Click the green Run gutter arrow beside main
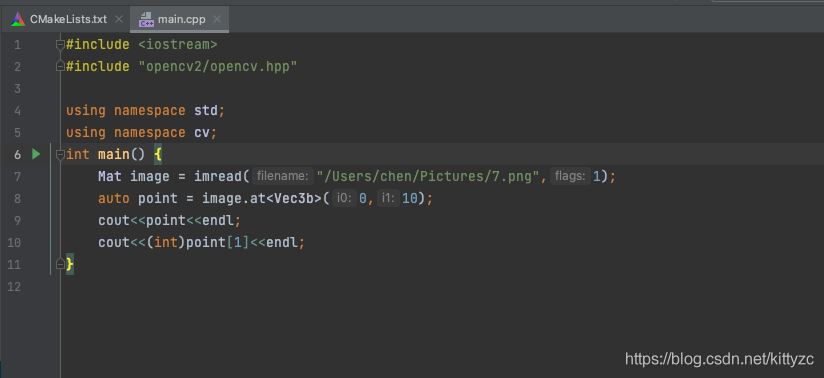 click(x=36, y=154)
